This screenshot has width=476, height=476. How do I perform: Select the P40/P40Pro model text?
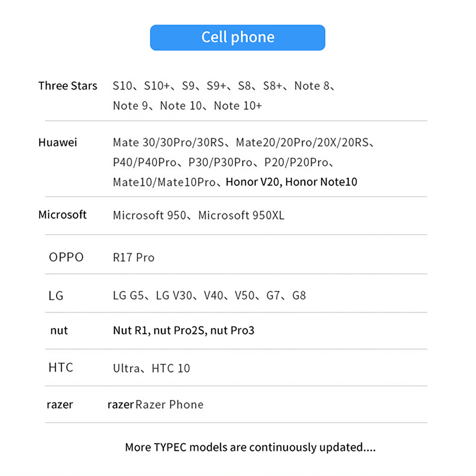tap(145, 162)
